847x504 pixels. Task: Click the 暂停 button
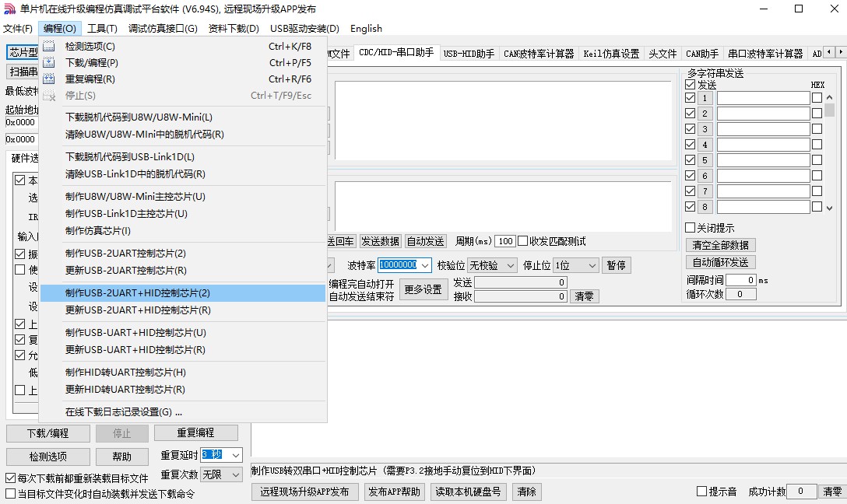pos(616,265)
